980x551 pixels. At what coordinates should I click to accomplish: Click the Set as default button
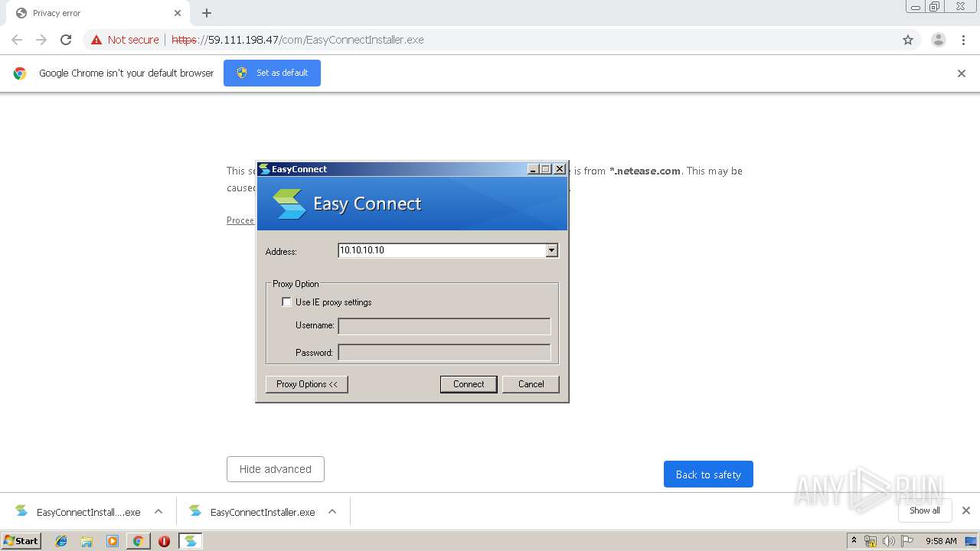272,73
